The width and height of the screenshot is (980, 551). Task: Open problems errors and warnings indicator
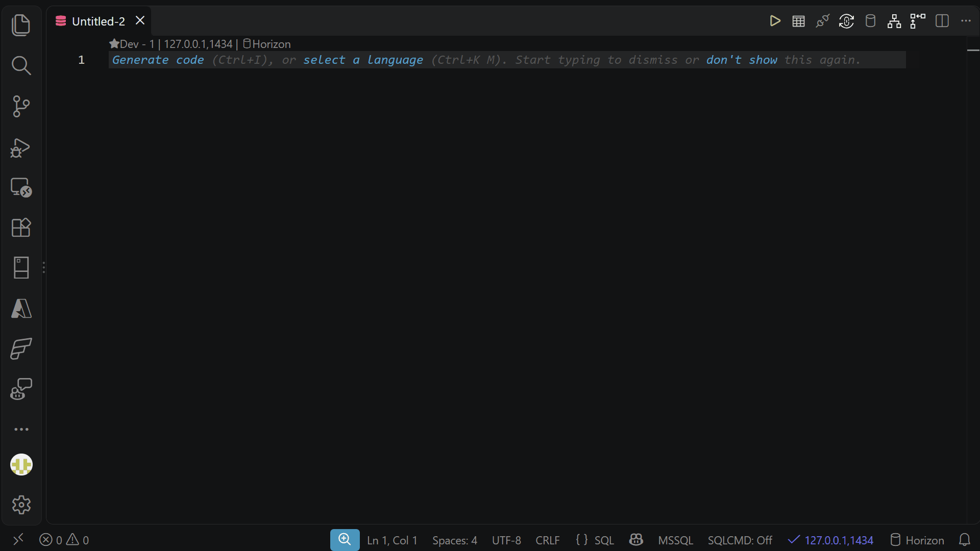coord(64,540)
